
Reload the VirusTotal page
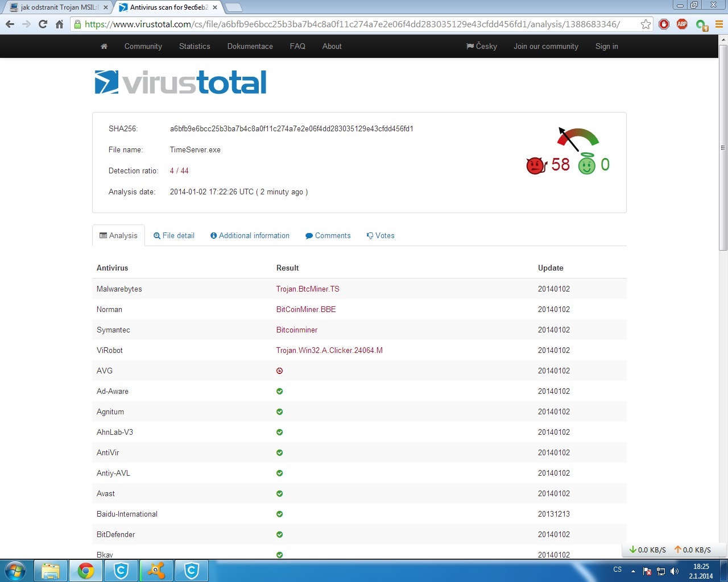click(43, 24)
